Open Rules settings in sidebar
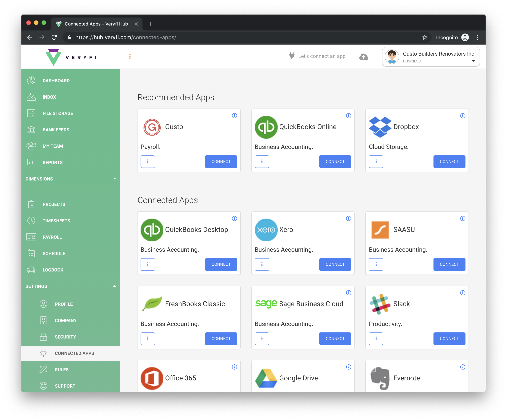Screen dimensions: 507x420 (70, 370)
